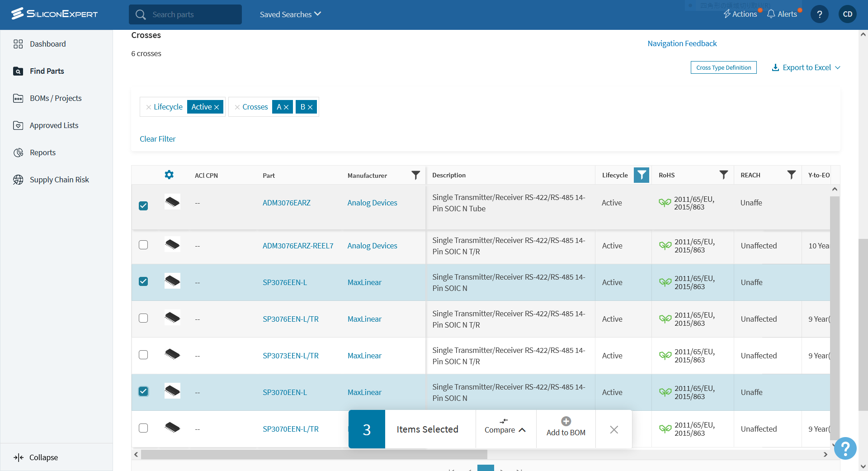Image resolution: width=868 pixels, height=471 pixels.
Task: Click the search magnifier icon
Action: pyautogui.click(x=141, y=14)
